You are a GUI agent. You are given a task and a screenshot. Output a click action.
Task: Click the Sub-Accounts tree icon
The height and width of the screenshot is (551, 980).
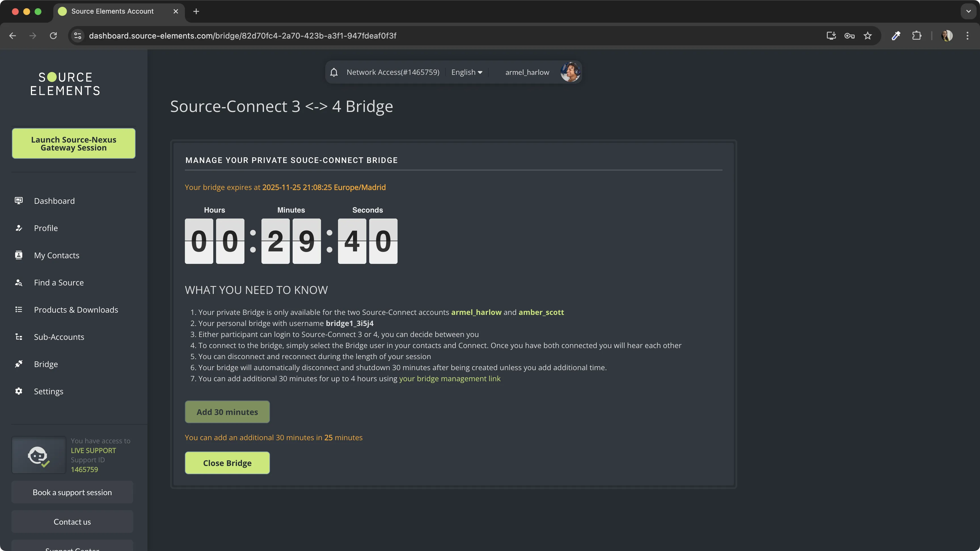click(19, 337)
